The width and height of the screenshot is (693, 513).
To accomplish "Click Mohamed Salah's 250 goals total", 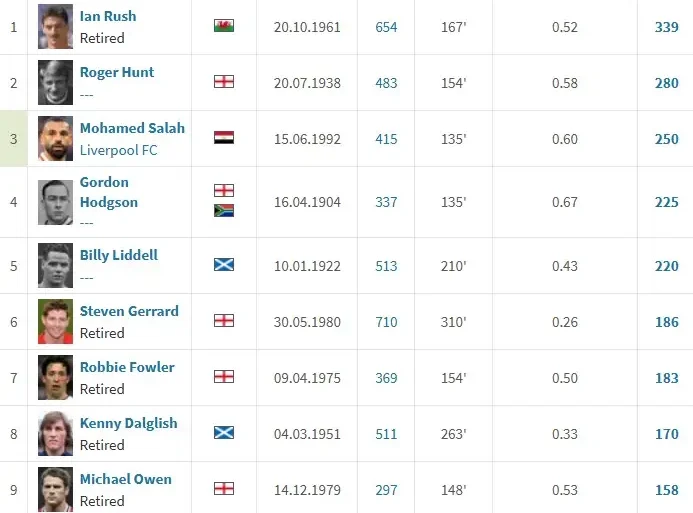I will click(x=666, y=139).
